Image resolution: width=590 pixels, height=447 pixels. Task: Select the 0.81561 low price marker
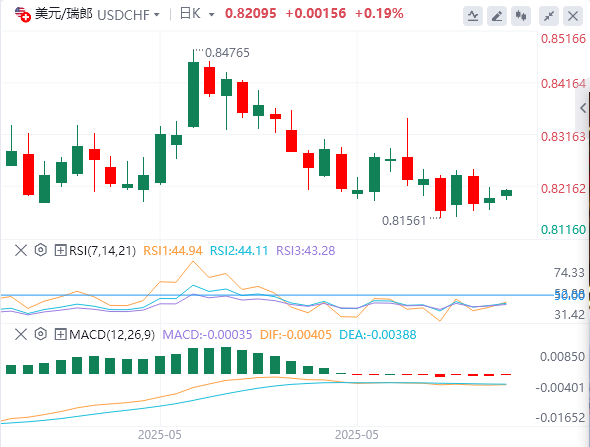click(404, 220)
